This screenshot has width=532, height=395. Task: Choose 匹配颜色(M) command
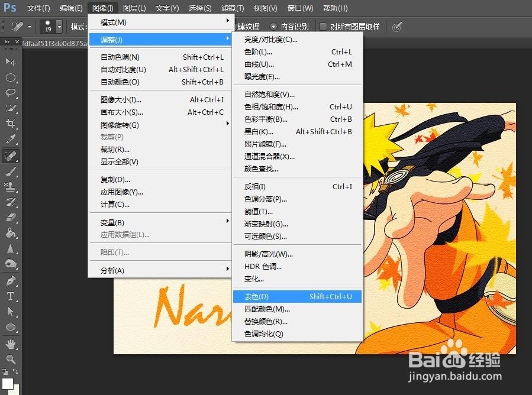297,309
